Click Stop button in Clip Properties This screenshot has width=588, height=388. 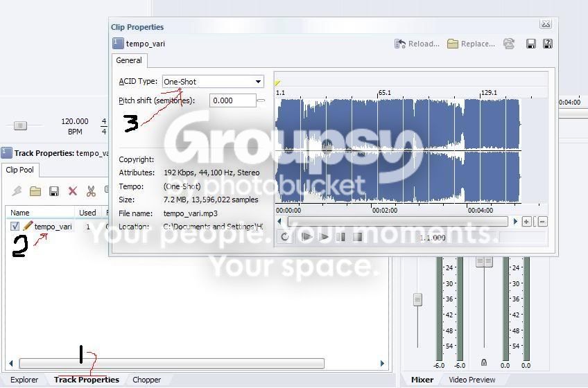click(x=358, y=237)
